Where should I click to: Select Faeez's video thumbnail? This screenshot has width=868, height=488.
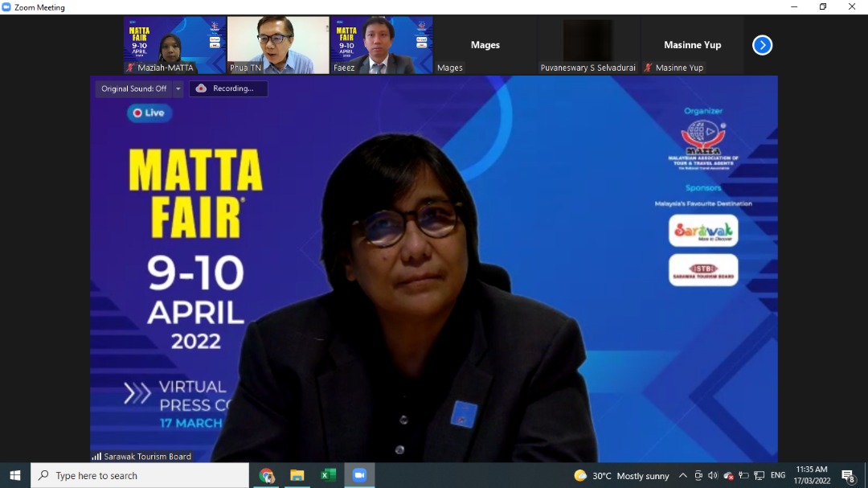382,45
